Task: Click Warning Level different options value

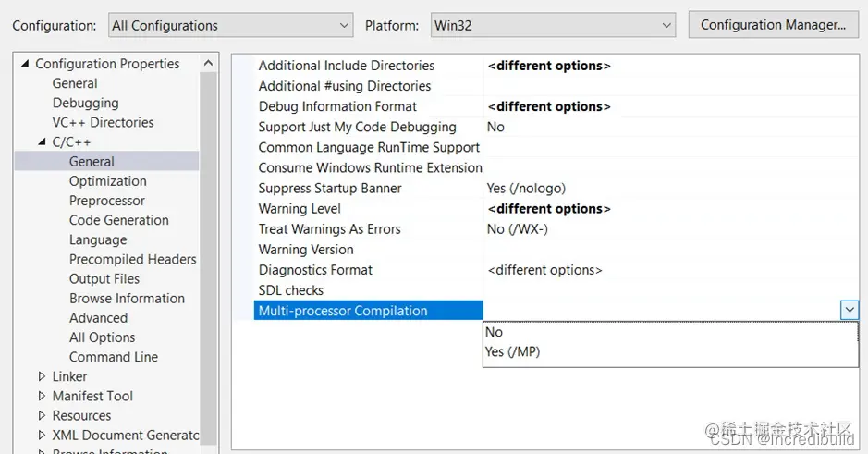Action: tap(549, 209)
